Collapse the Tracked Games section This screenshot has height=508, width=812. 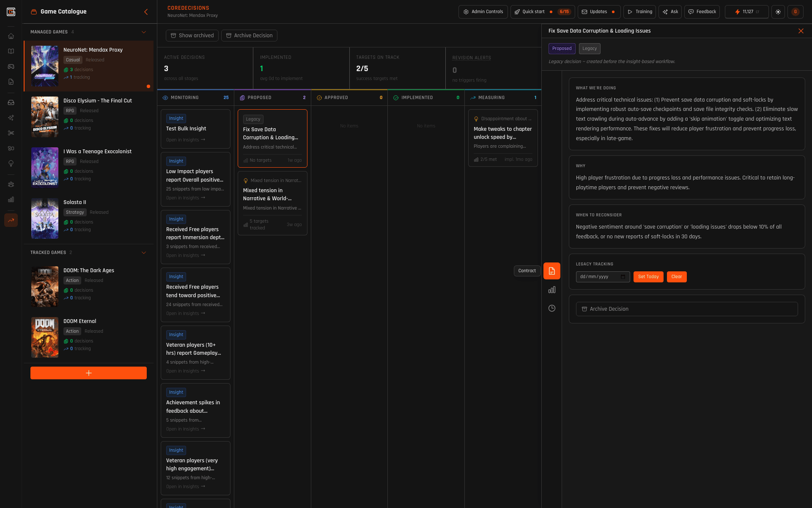pyautogui.click(x=144, y=253)
